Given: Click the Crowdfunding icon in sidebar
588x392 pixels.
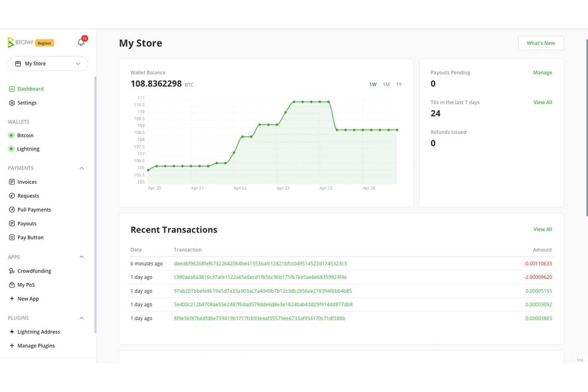Looking at the screenshot, I should click(12, 271).
